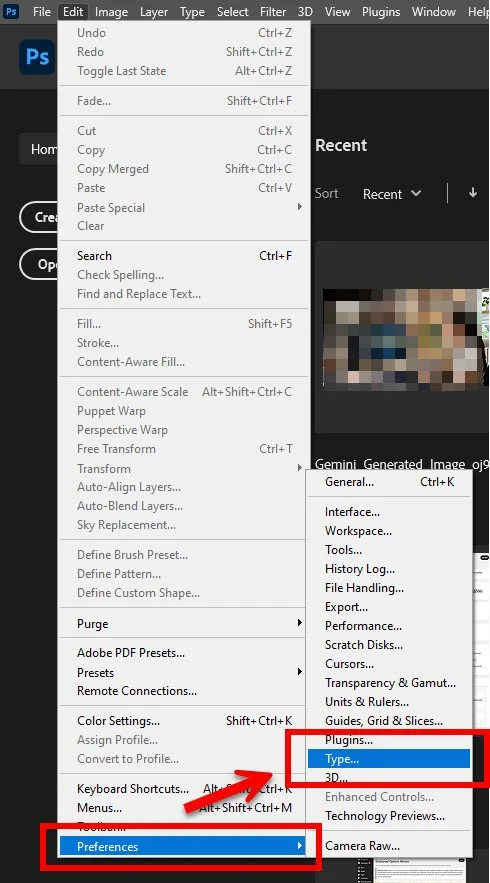Screen dimensions: 490x883
Task: Open Export... preferences
Action: click(x=389, y=607)
